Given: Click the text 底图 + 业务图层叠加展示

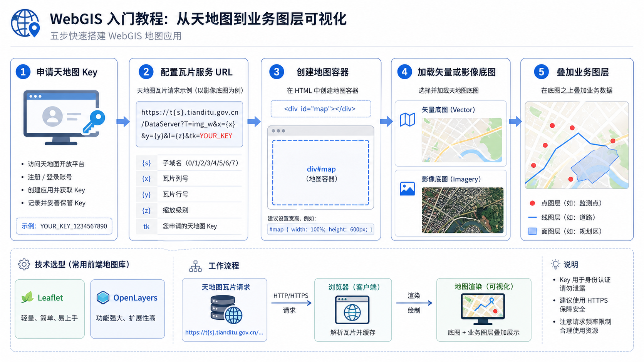Looking at the screenshot, I should [483, 332].
